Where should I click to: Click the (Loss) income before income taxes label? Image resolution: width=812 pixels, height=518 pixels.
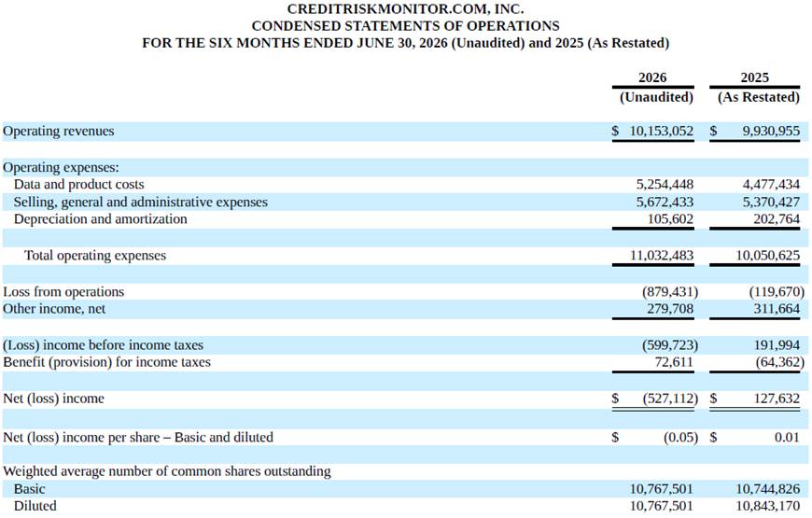103,345
